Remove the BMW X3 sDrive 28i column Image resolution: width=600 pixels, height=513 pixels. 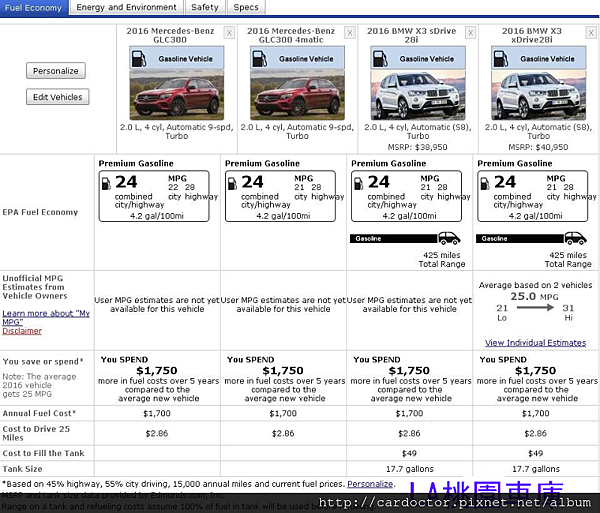click(x=470, y=33)
